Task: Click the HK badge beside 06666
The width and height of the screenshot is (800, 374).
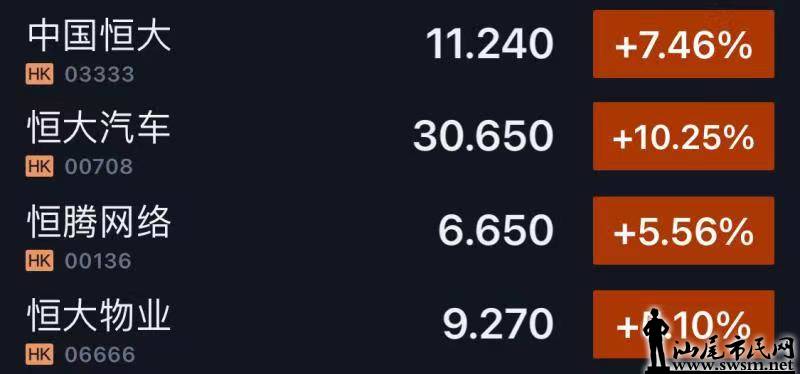Action: coord(39,355)
